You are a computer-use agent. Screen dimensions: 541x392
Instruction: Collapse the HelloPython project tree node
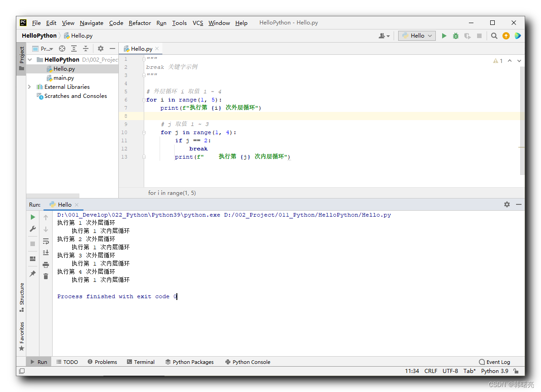tap(30, 60)
